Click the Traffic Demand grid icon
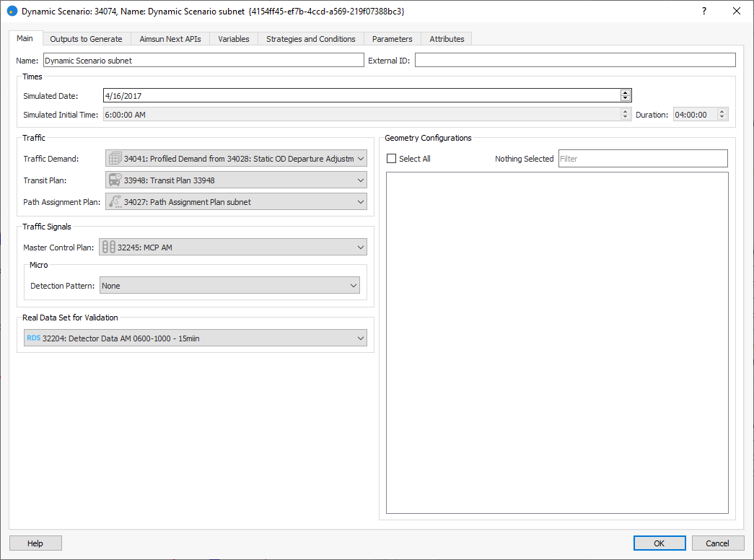This screenshot has height=560, width=754. 115,159
